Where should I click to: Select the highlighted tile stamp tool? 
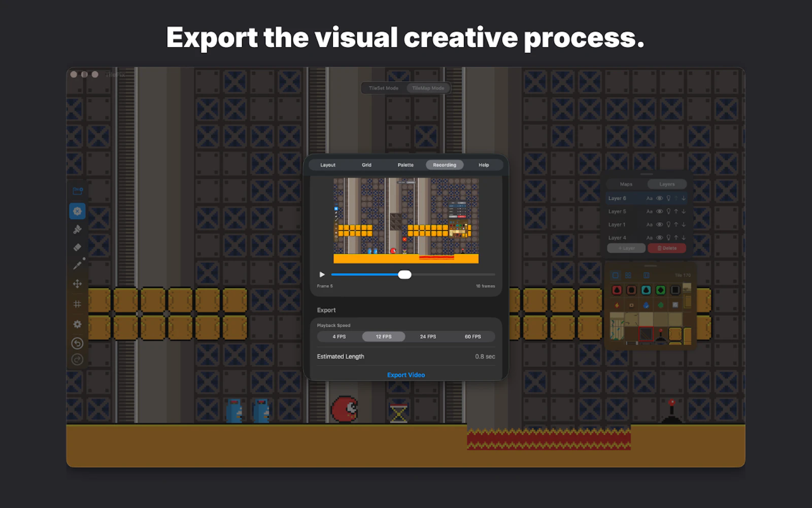[x=77, y=211]
